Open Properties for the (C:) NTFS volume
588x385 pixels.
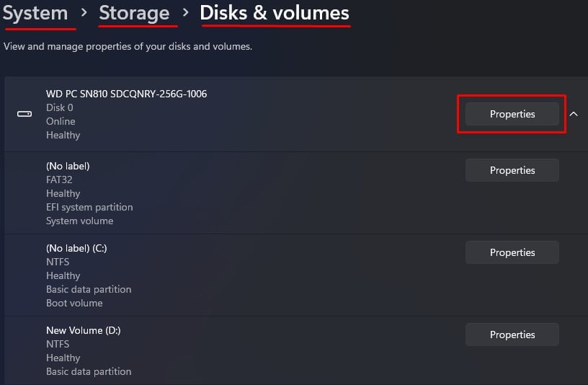[x=512, y=252]
